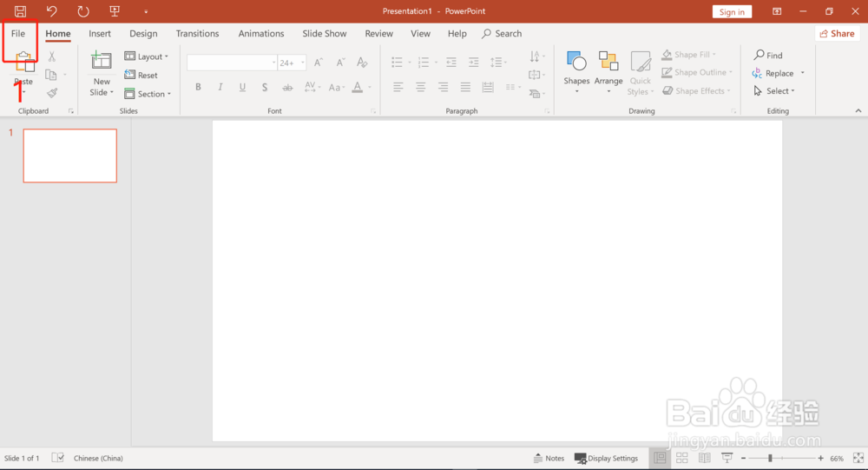Open Shape Fill dropdown

688,55
